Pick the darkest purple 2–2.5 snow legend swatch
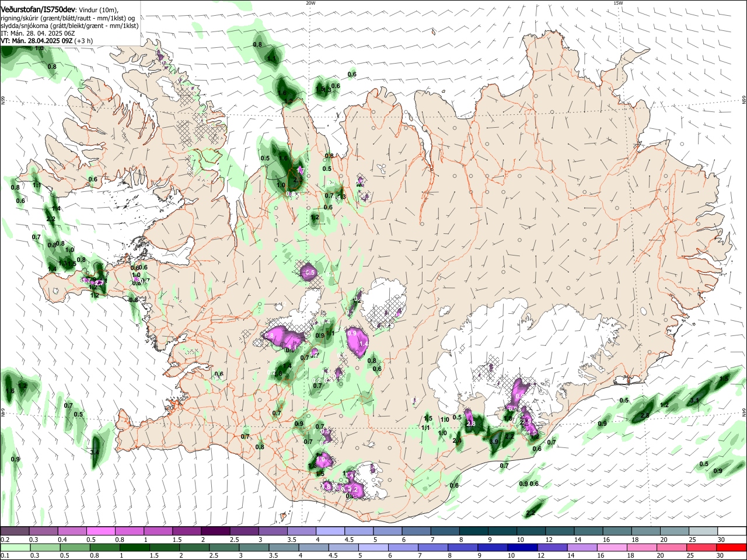This screenshot has width=747, height=560. (x=215, y=531)
